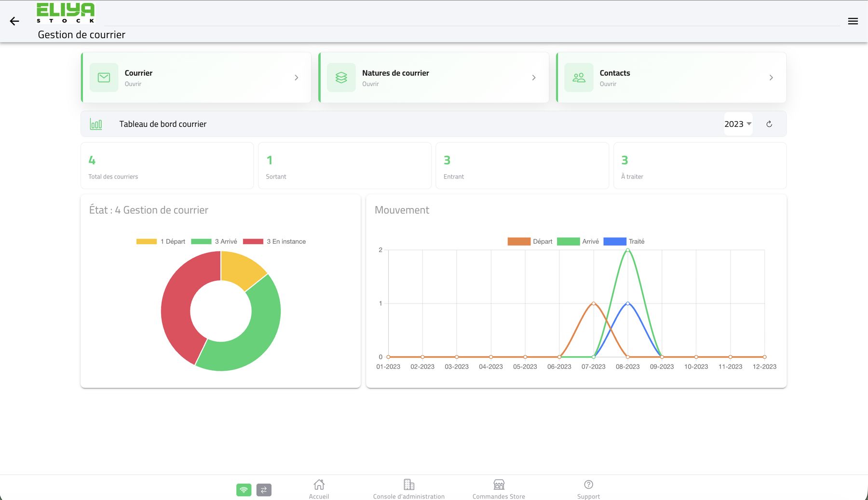Click the Sortant stat card
The width and height of the screenshot is (868, 500).
pos(345,166)
